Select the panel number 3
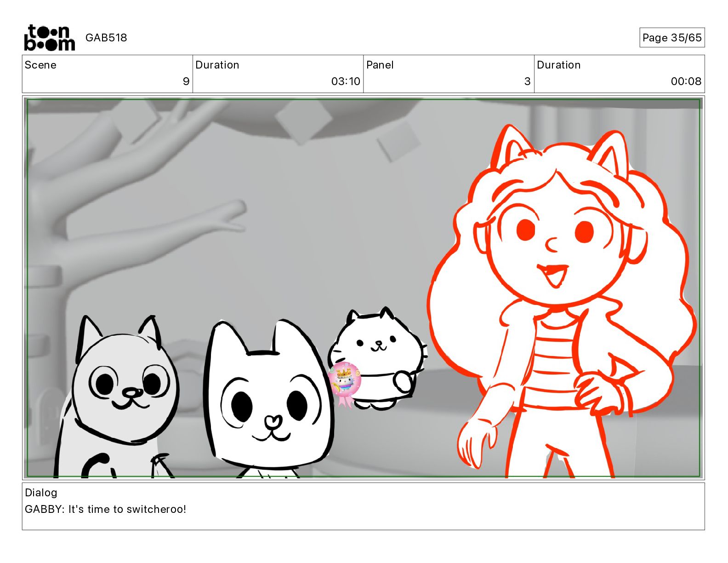Screen dimensions: 728x563 (528, 81)
